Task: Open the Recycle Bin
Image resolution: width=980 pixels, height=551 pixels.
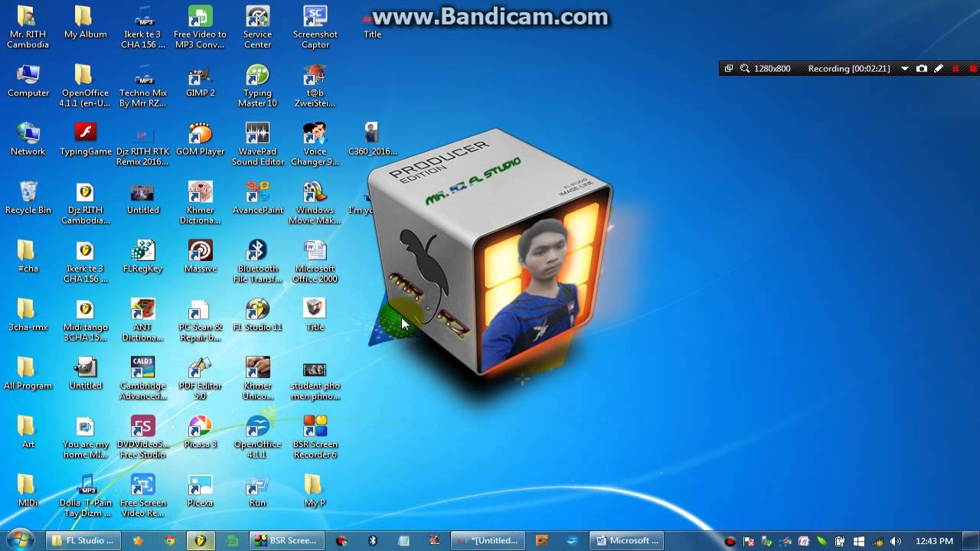Action: pos(28,197)
